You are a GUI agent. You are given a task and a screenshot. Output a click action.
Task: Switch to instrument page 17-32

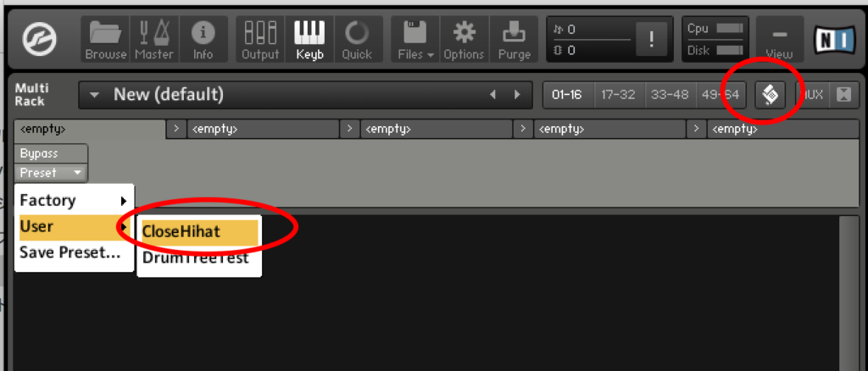[618, 95]
